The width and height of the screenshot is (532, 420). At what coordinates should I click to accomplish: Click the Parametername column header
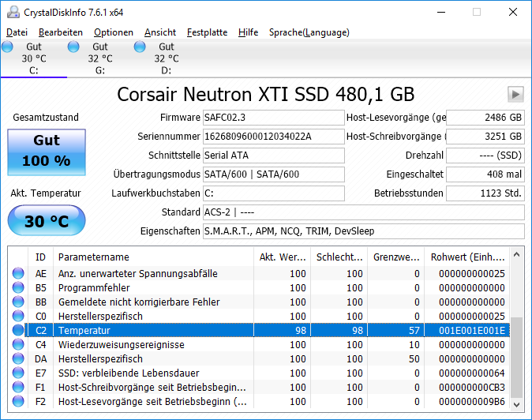tap(153, 257)
